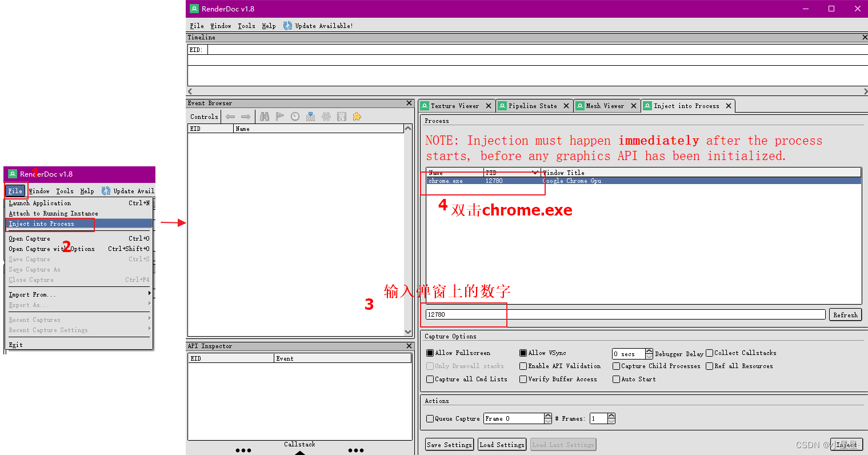Enable Queue Capture checkbox

point(430,418)
